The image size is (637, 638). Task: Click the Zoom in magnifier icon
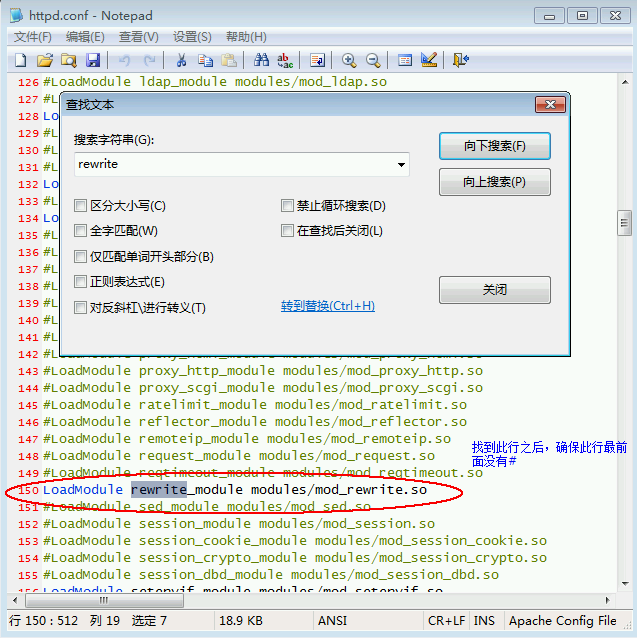[349, 60]
